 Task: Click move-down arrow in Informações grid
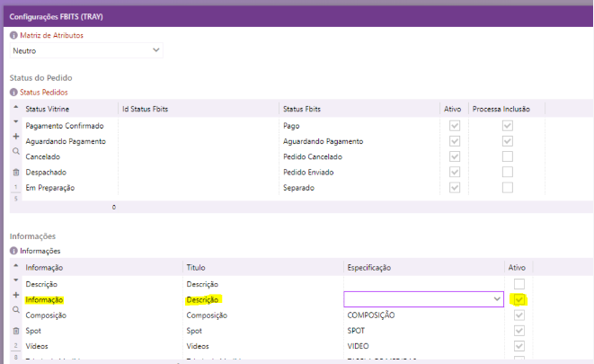(15, 280)
